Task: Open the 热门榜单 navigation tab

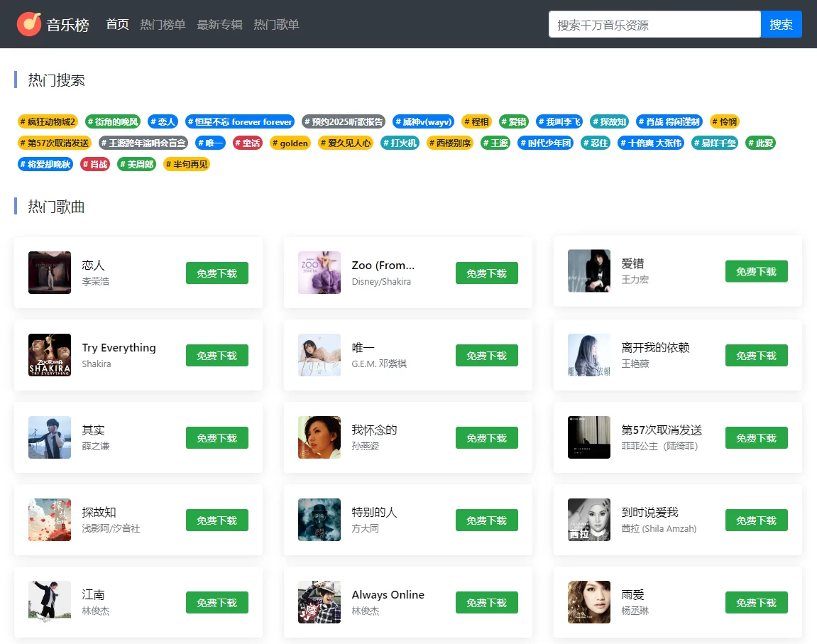Action: click(x=163, y=25)
